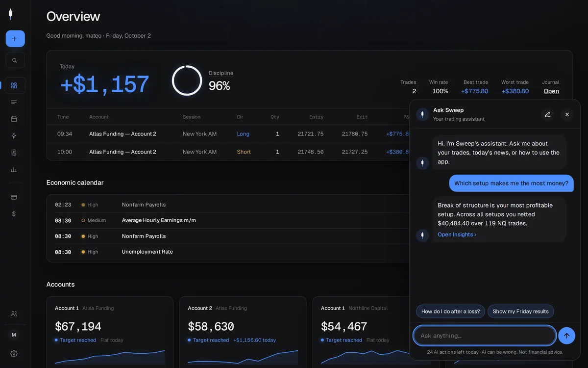This screenshot has width=588, height=368.
Task: Select the 09:34 Long trade row
Action: pyautogui.click(x=228, y=134)
